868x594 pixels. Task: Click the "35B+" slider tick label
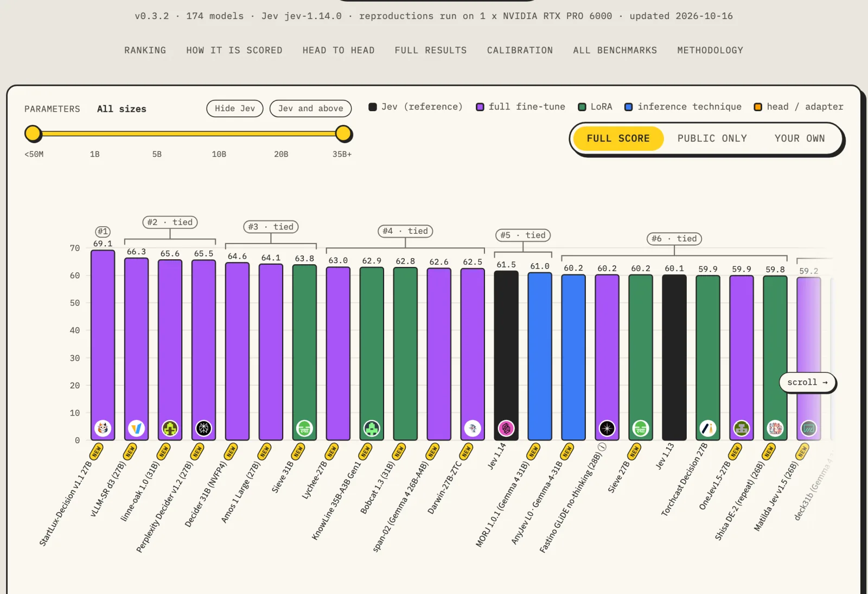coord(342,155)
